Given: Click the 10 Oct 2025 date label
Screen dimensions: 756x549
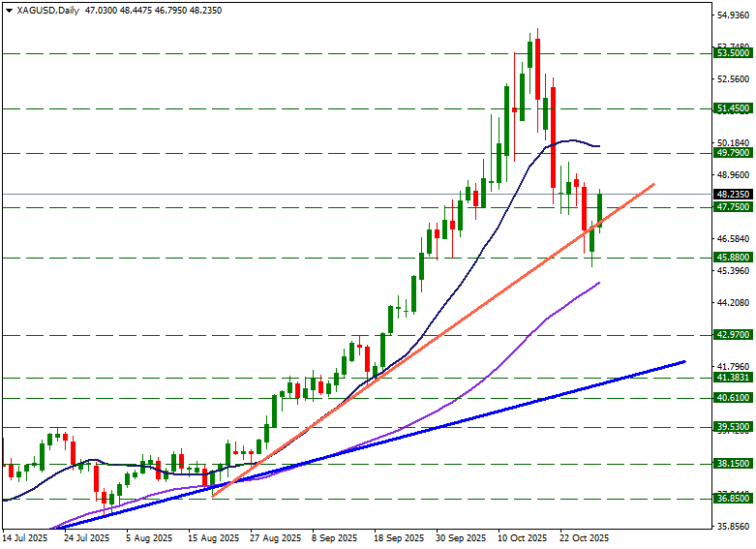Looking at the screenshot, I should [x=522, y=536].
